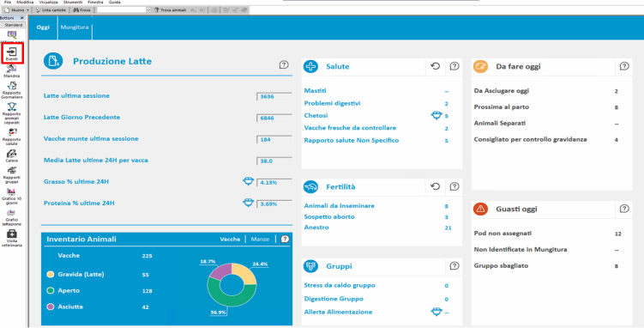Switch to the Mungitura tab
The image size is (644, 328).
(x=75, y=27)
